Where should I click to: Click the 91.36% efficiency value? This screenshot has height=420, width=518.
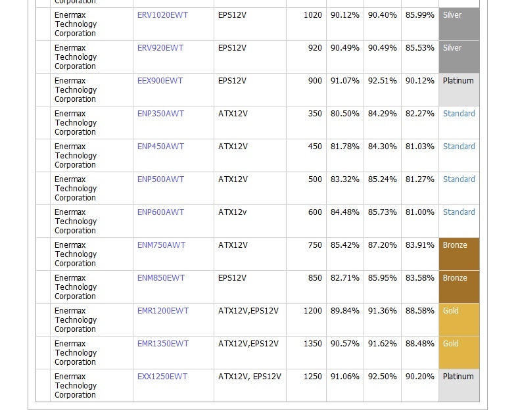pyautogui.click(x=382, y=311)
